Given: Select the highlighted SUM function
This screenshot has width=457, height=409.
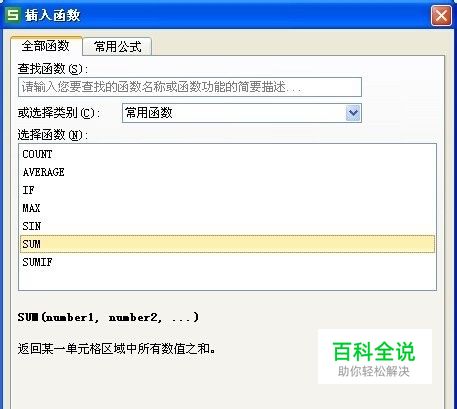Looking at the screenshot, I should (227, 244).
